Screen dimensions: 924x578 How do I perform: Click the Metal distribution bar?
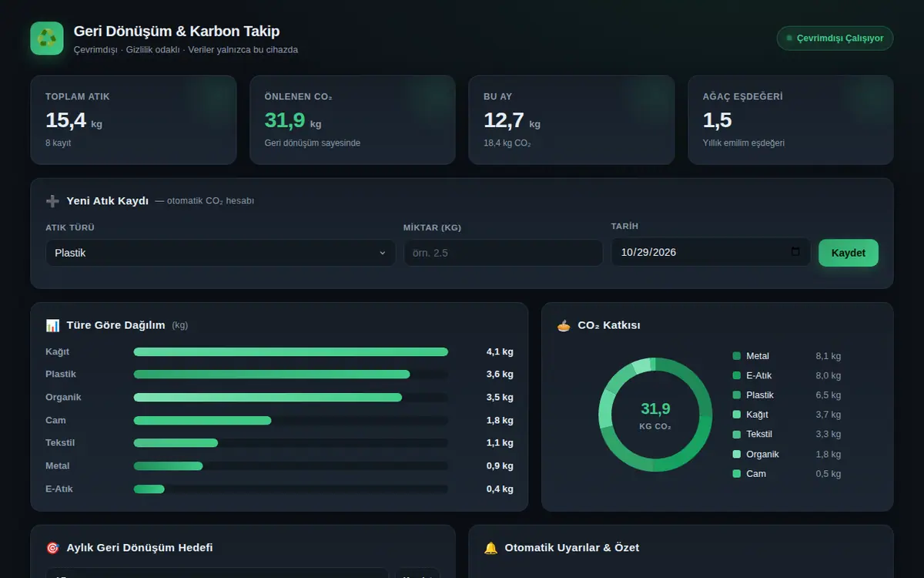(168, 466)
